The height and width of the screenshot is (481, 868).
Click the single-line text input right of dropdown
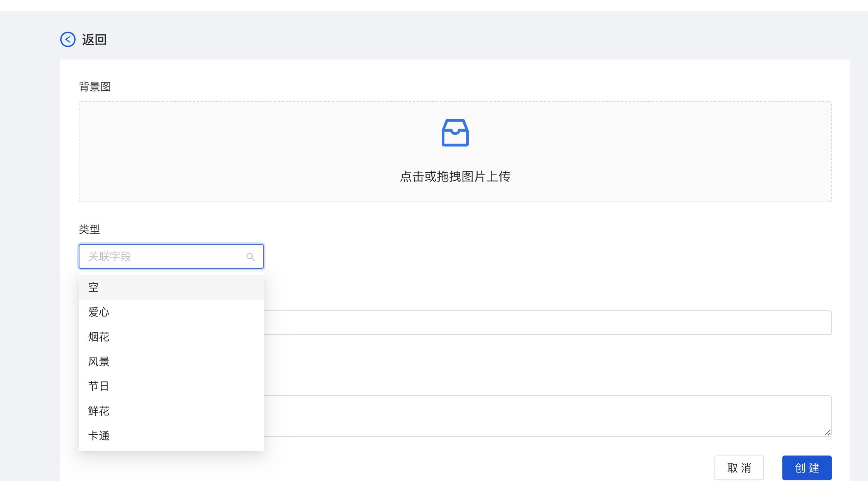(547, 323)
